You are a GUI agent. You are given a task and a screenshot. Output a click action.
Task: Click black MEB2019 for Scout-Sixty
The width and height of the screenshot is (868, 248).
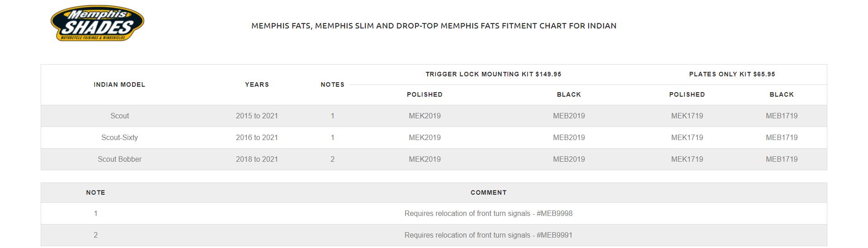click(x=569, y=138)
